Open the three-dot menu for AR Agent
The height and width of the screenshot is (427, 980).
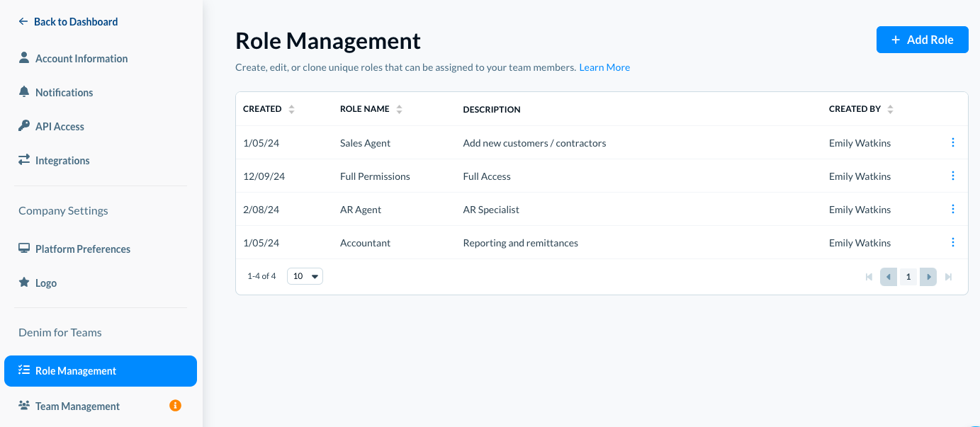(x=952, y=209)
